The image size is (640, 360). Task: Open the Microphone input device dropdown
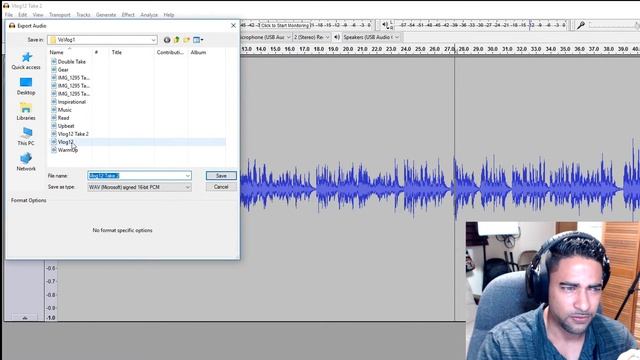pyautogui.click(x=265, y=37)
